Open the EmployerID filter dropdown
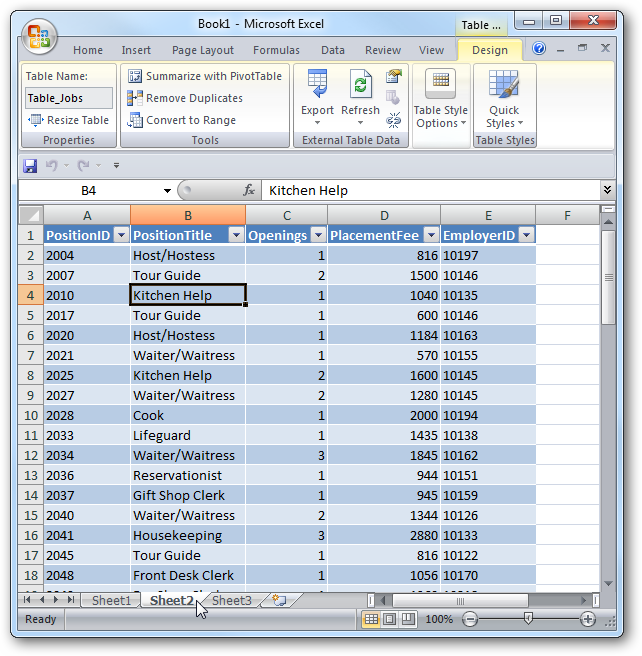 coord(527,236)
